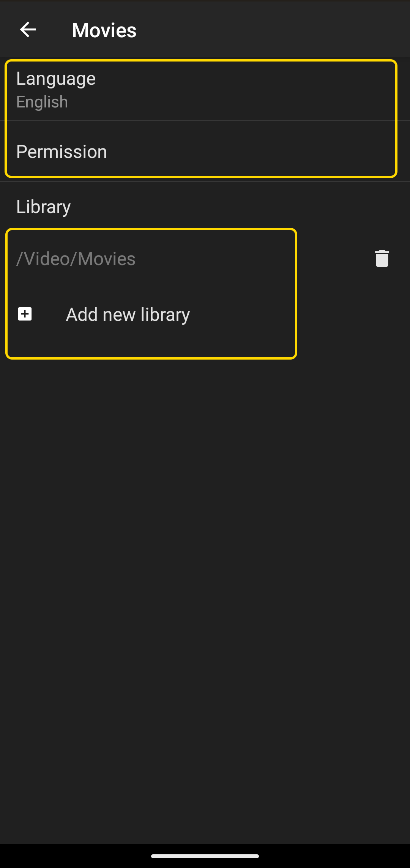Delete the /Video/Movies library with trash icon
Image resolution: width=410 pixels, height=868 pixels.
tap(382, 259)
